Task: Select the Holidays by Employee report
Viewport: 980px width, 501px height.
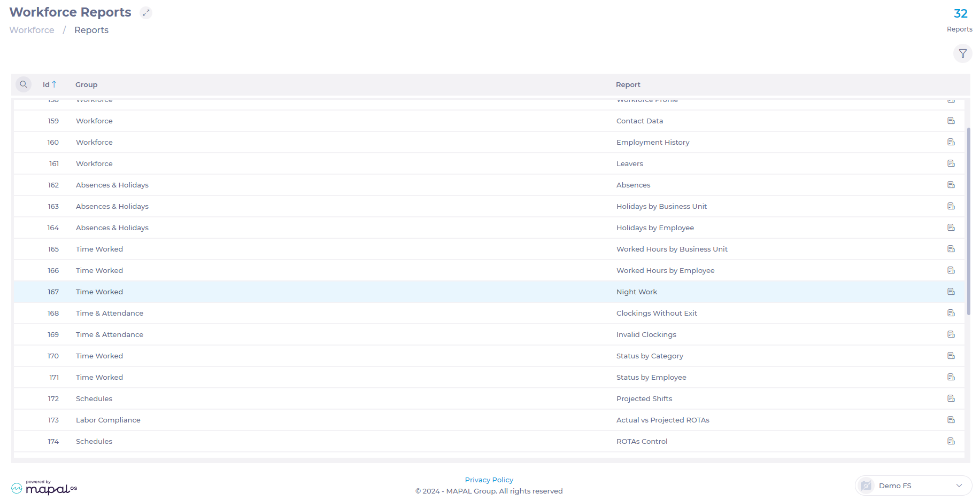Action: 655,228
